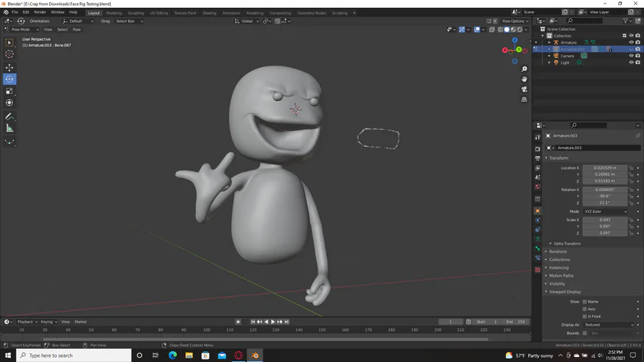Enable the Show Name checkbox
The height and width of the screenshot is (362, 644).
(x=585, y=302)
